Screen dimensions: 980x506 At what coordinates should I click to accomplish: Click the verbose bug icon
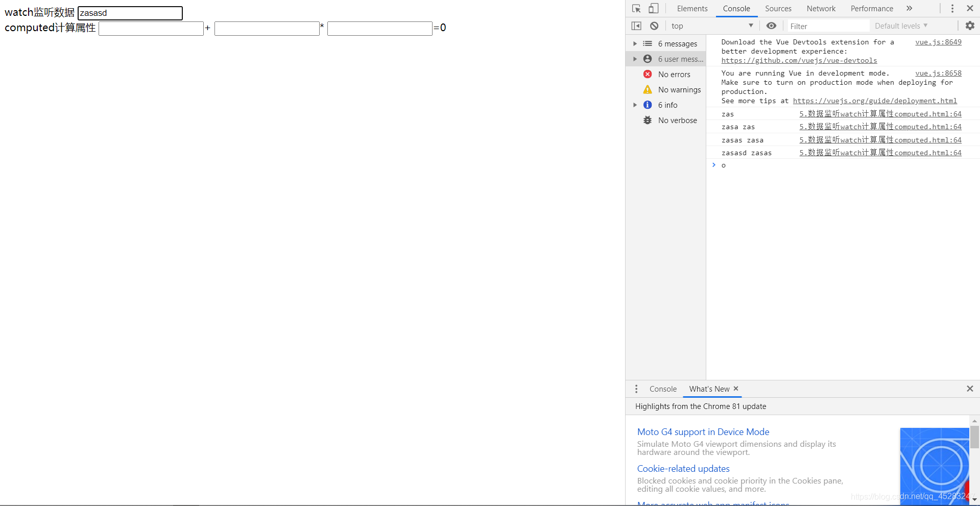(648, 121)
